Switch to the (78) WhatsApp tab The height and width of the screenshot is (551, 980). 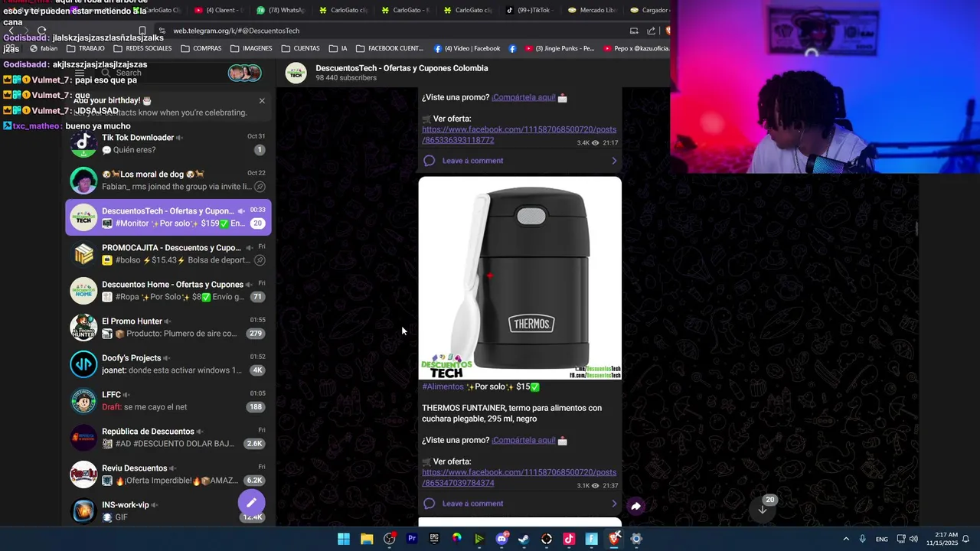pyautogui.click(x=280, y=10)
